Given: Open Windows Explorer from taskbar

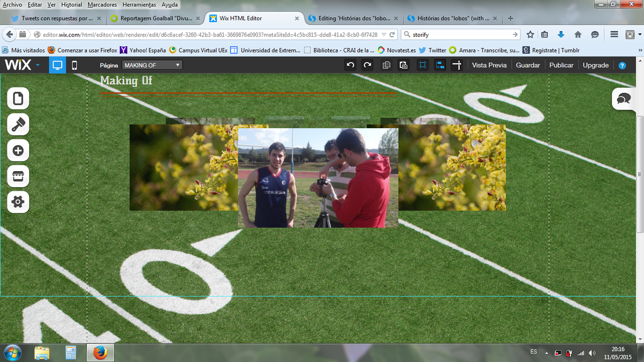Looking at the screenshot, I should point(42,352).
